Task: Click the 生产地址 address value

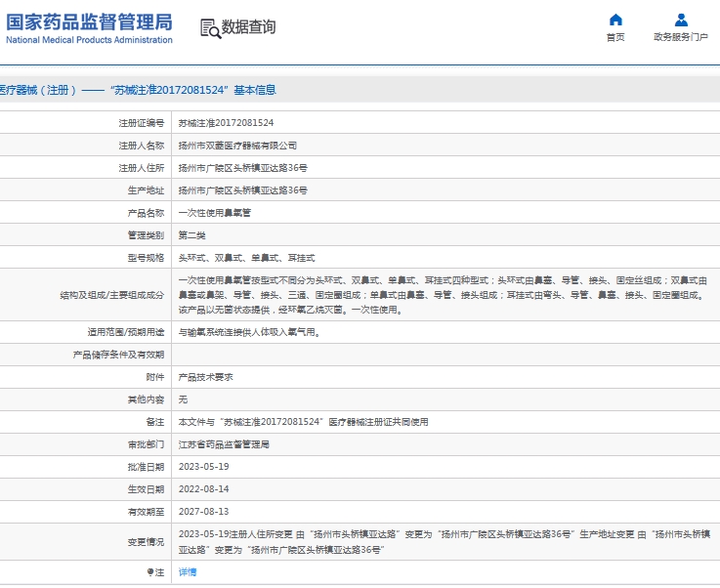Action: [243, 190]
